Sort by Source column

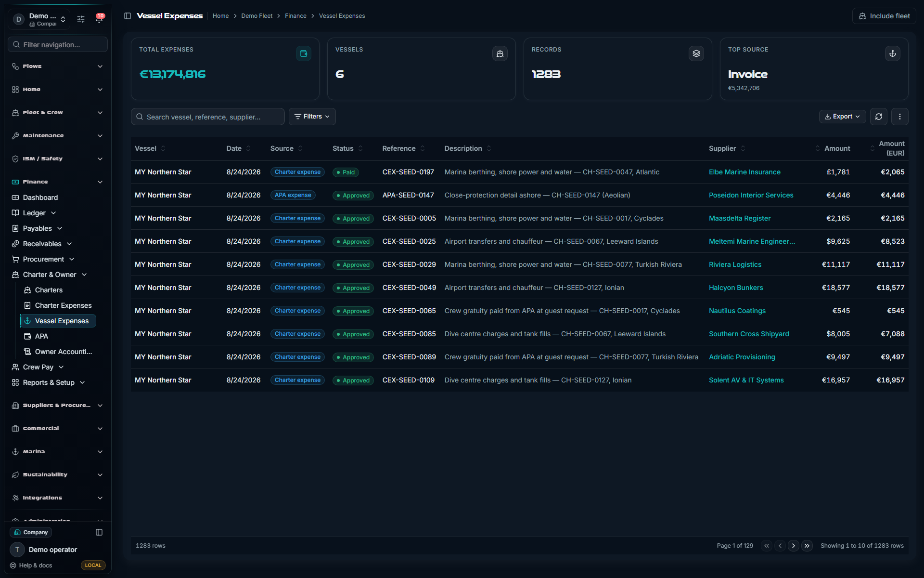click(287, 148)
